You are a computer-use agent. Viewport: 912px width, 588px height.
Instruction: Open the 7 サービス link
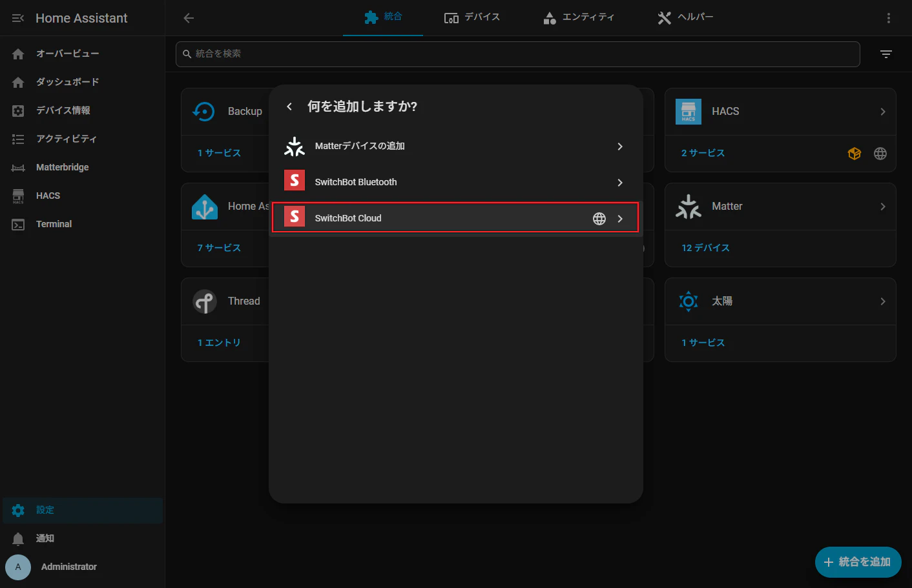tap(219, 248)
